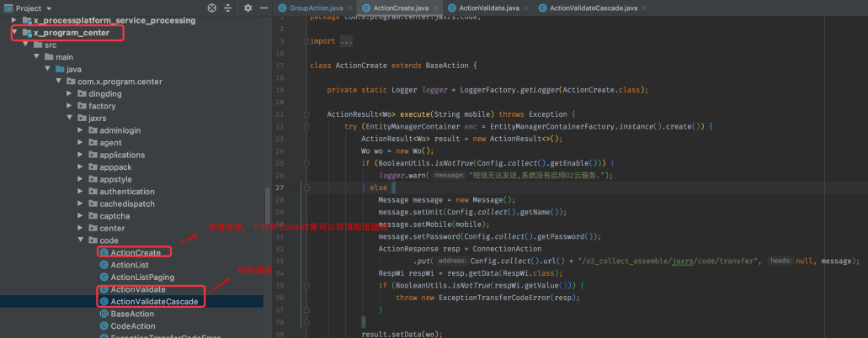Click the ActionListPaging class icon in tree
Viewport: 868px width, 338px height.
point(104,277)
